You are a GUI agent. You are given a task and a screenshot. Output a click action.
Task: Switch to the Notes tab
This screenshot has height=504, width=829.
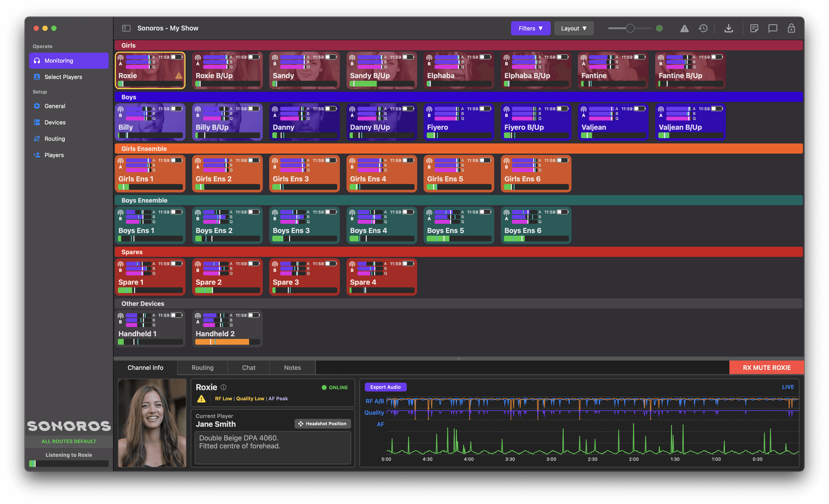(292, 367)
